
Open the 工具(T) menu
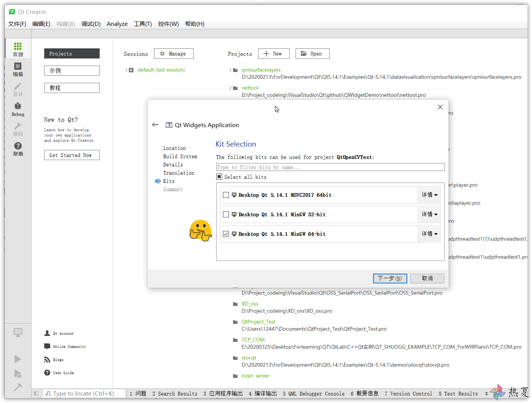143,24
